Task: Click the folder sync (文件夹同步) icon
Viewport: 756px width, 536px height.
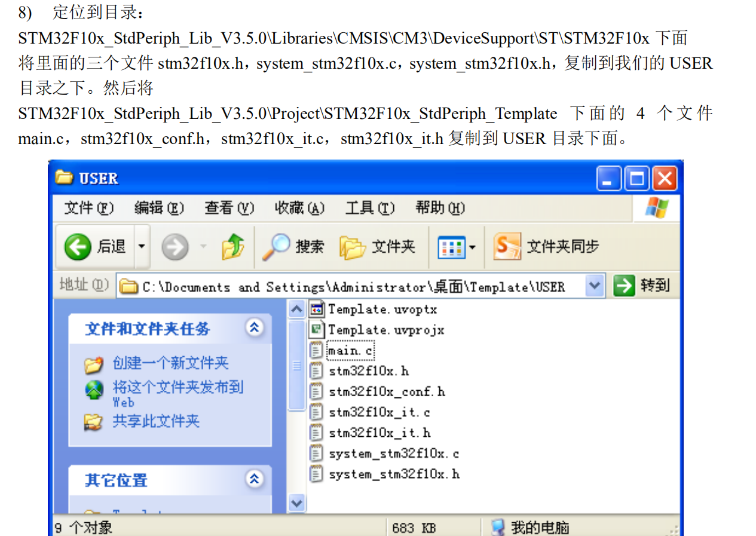Action: 507,246
